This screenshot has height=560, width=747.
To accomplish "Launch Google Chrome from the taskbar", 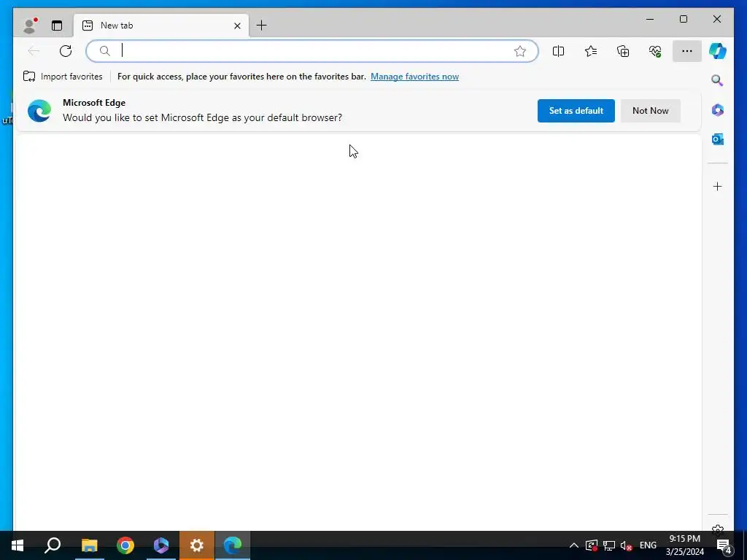I will (x=125, y=545).
